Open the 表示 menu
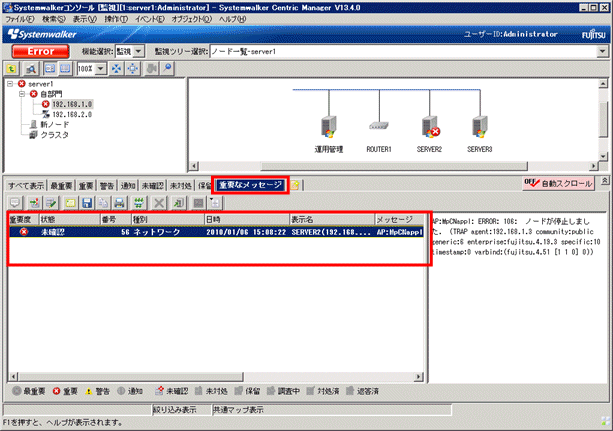 pyautogui.click(x=84, y=19)
